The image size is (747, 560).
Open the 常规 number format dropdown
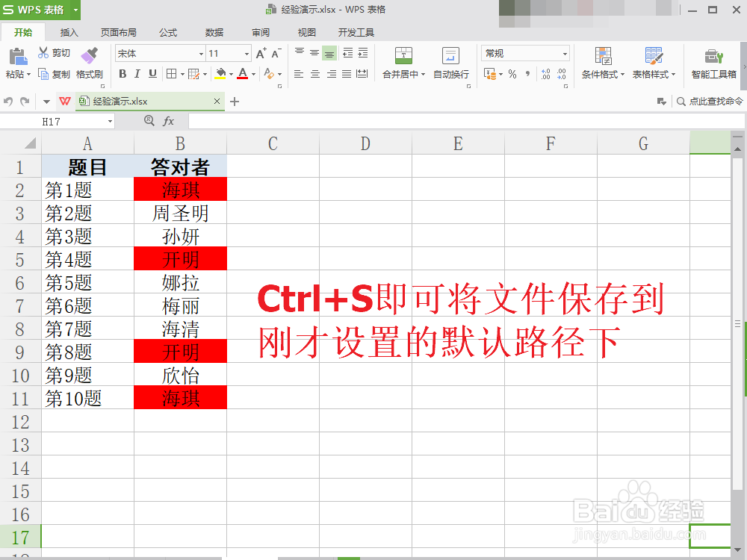pos(564,53)
